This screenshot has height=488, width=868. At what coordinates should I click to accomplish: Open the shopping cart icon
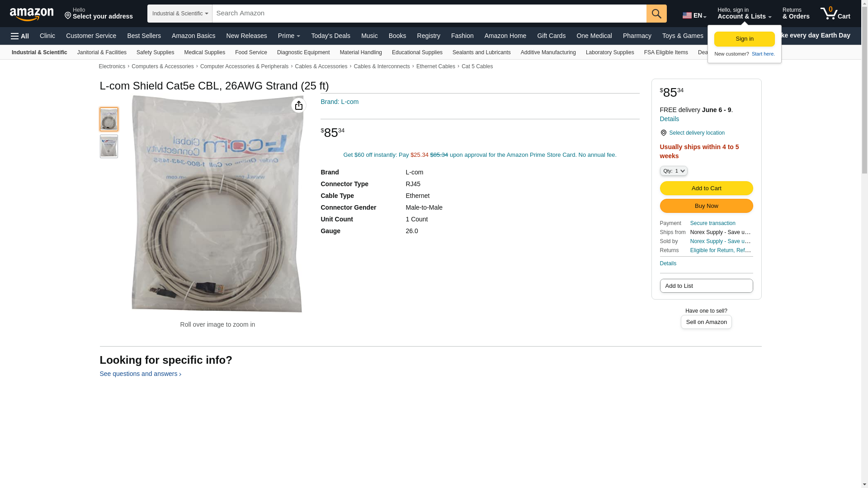pos(835,14)
